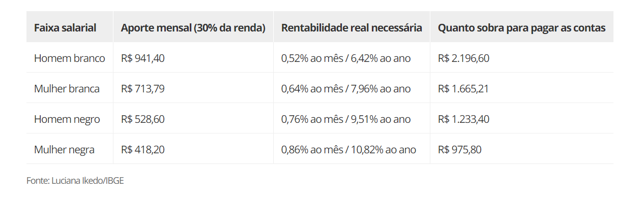Click the Homem negro row label
The image size is (644, 200).
(x=67, y=119)
